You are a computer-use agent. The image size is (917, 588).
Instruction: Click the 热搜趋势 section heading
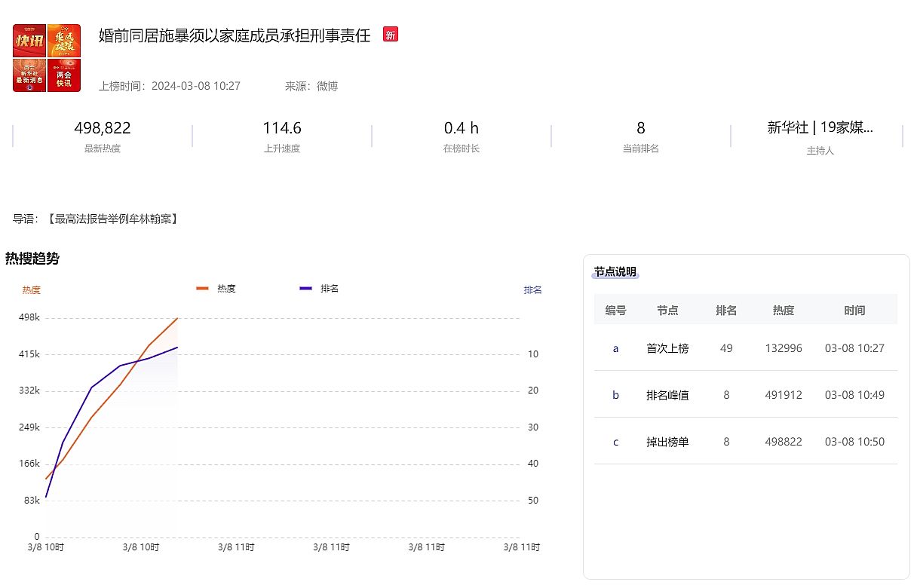(x=32, y=259)
